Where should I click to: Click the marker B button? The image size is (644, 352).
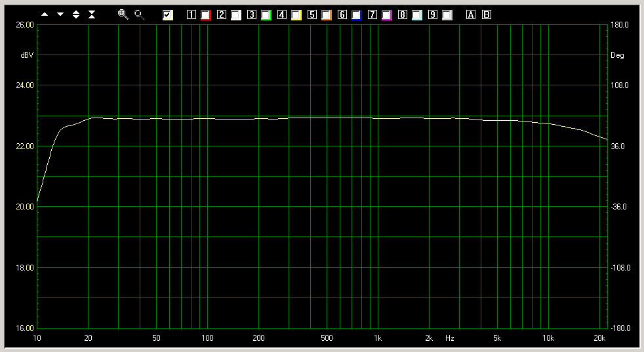pyautogui.click(x=487, y=15)
